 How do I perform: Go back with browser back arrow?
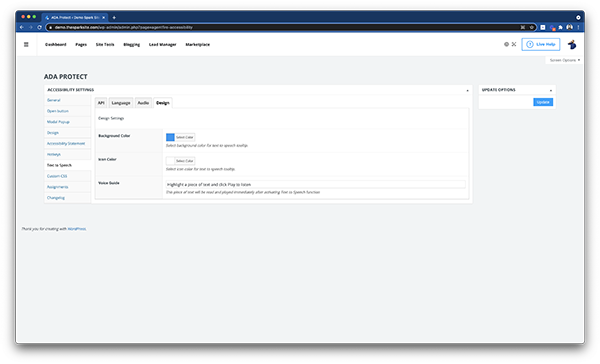(x=22, y=27)
